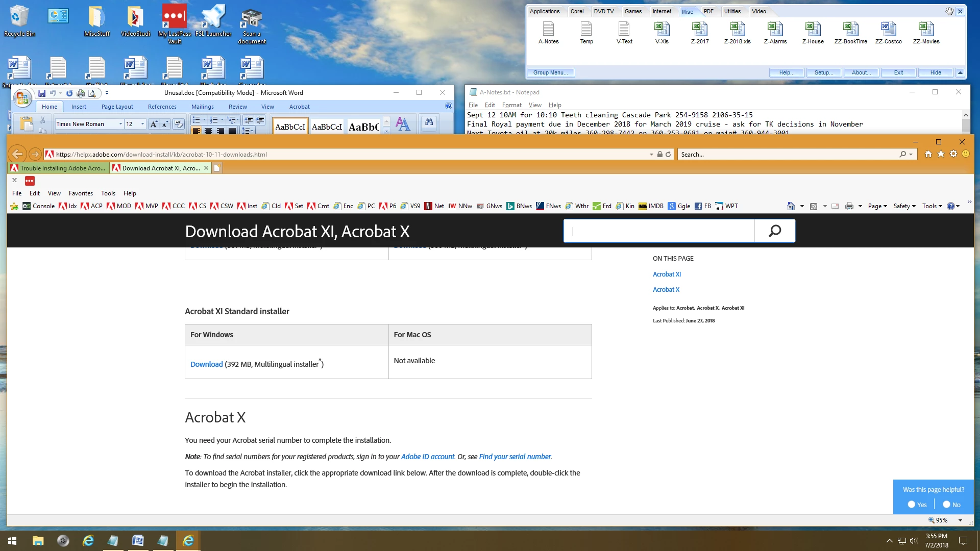Select the No radio button for helpful
The width and height of the screenshot is (980, 551).
tap(946, 505)
